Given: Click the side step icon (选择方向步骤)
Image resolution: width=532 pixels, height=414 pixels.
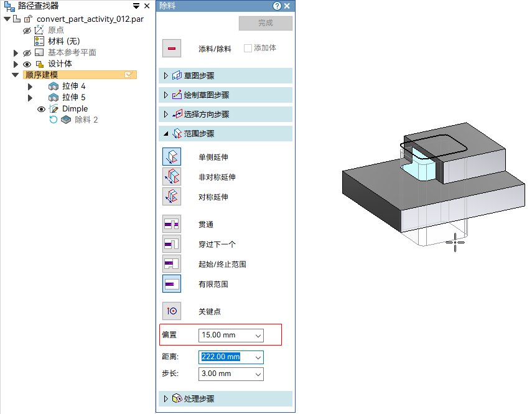Looking at the screenshot, I should 177,114.
